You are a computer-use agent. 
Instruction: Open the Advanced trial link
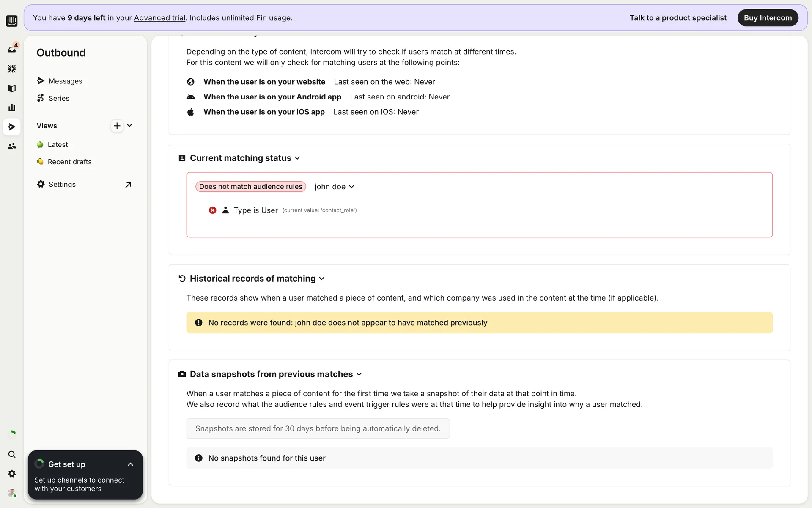(x=159, y=18)
